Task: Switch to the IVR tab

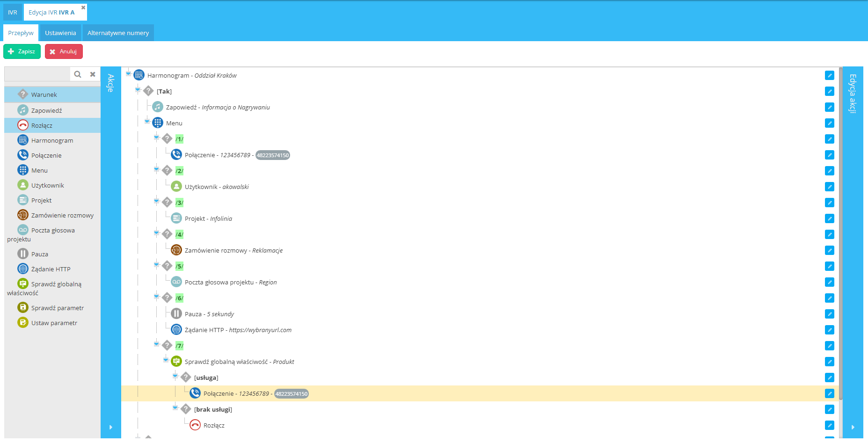Action: coord(13,12)
